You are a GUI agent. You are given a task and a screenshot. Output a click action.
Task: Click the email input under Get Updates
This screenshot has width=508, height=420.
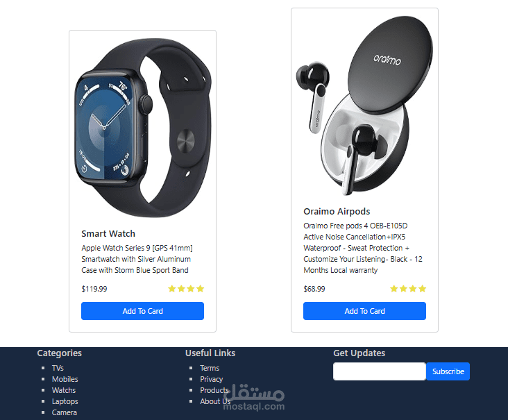(x=380, y=371)
